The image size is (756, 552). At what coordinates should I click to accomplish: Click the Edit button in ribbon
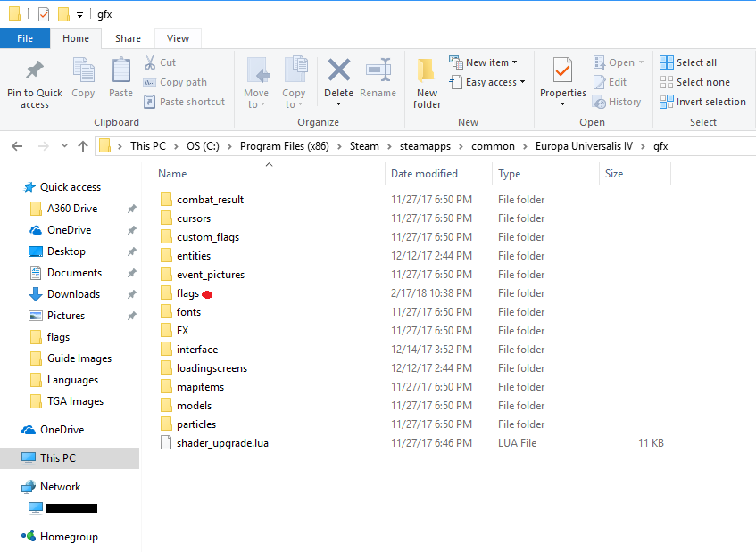pyautogui.click(x=610, y=82)
